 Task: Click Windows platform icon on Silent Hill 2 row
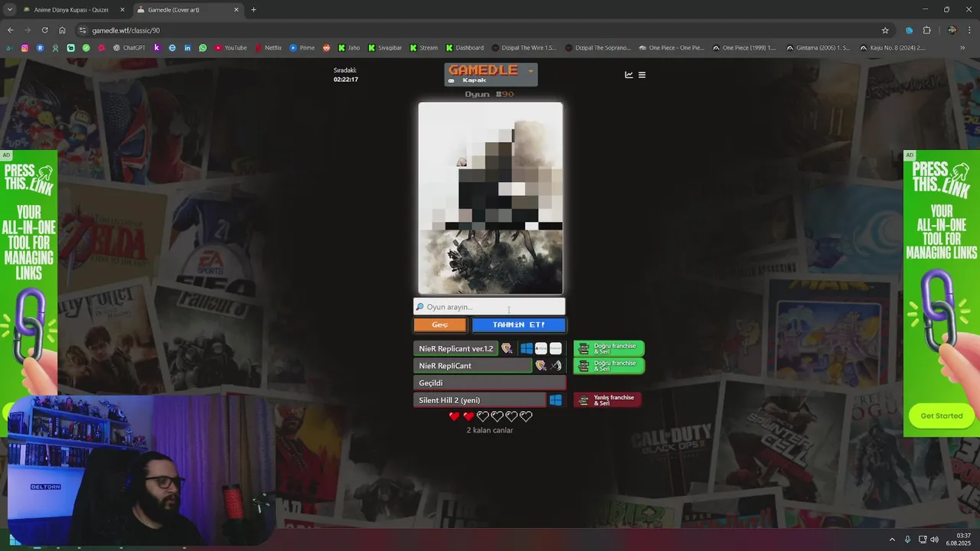tap(556, 400)
